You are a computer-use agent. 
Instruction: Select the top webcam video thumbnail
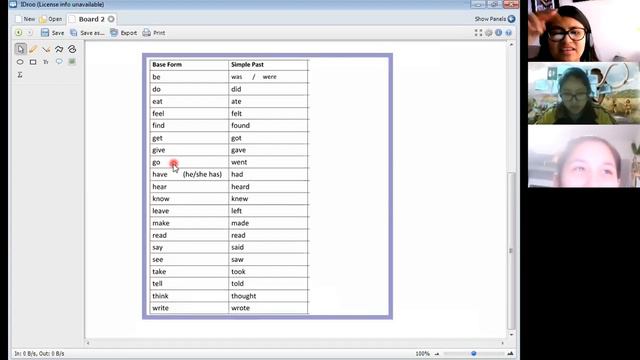584,31
